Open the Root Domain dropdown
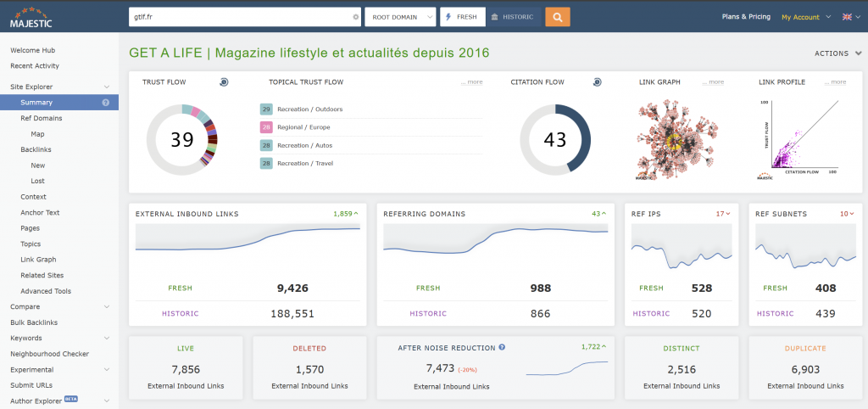 [x=400, y=17]
